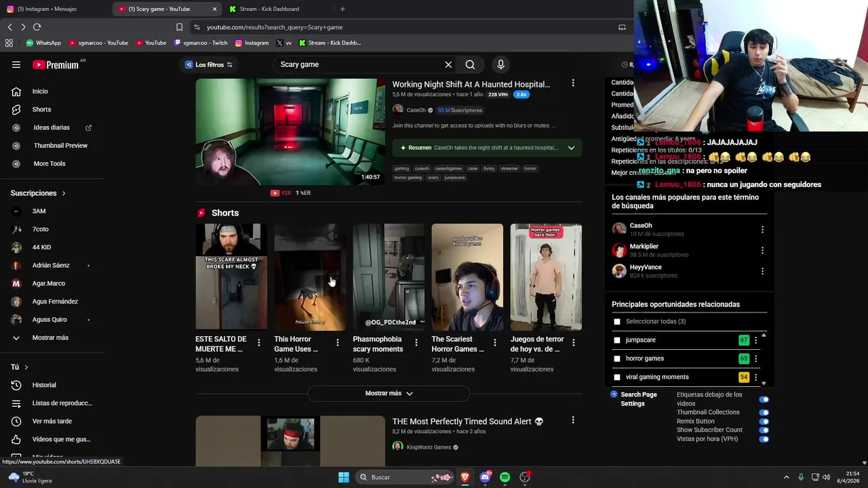Open jumpscare keyword options menu

tap(756, 340)
